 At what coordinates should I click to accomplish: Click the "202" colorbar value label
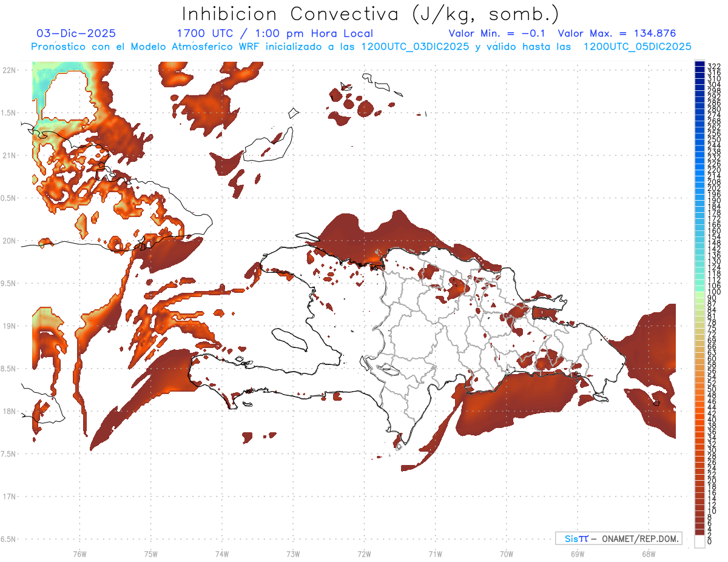(x=714, y=188)
